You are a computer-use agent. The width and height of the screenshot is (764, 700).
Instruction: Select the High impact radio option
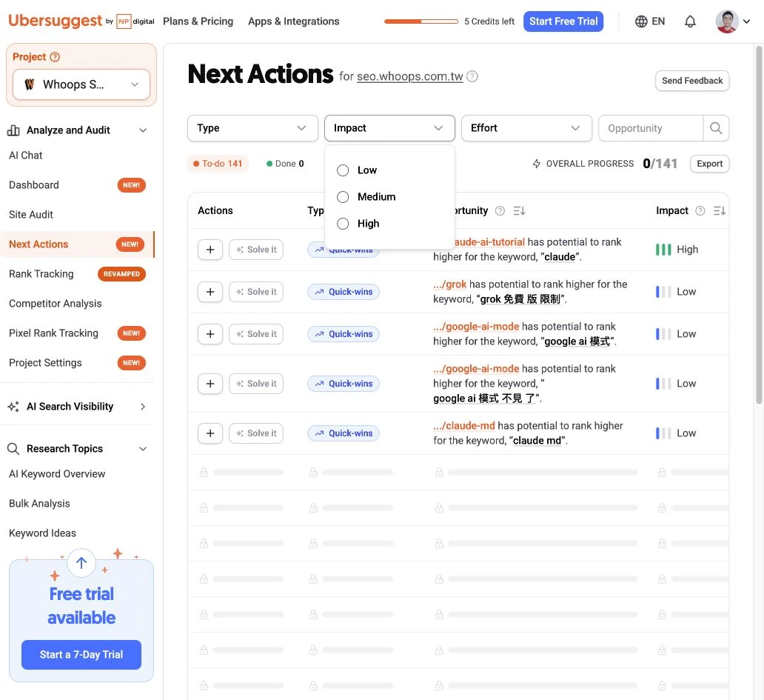343,224
